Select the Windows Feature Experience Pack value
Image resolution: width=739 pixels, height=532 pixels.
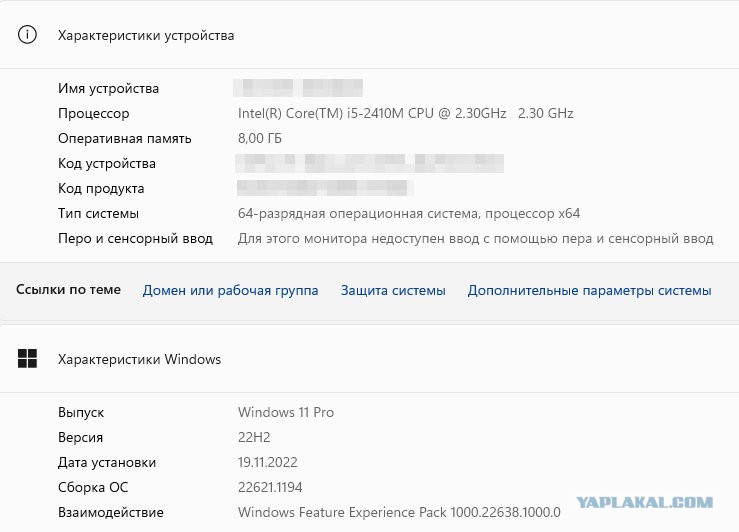tap(399, 512)
